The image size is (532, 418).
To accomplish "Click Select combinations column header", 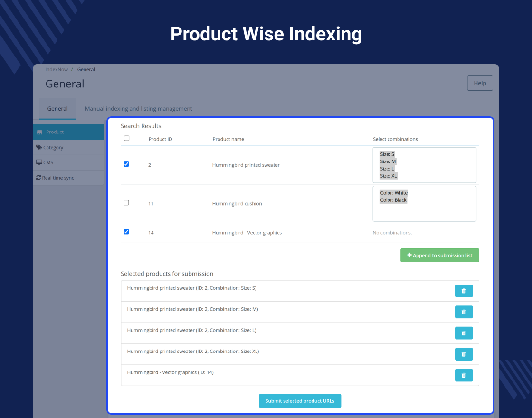I will tap(395, 139).
